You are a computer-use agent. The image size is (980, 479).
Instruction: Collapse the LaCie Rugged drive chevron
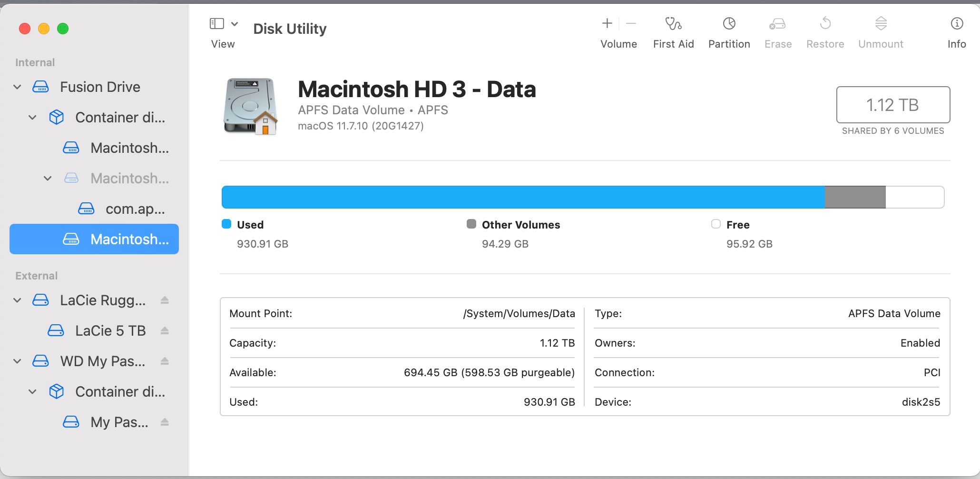pyautogui.click(x=17, y=300)
